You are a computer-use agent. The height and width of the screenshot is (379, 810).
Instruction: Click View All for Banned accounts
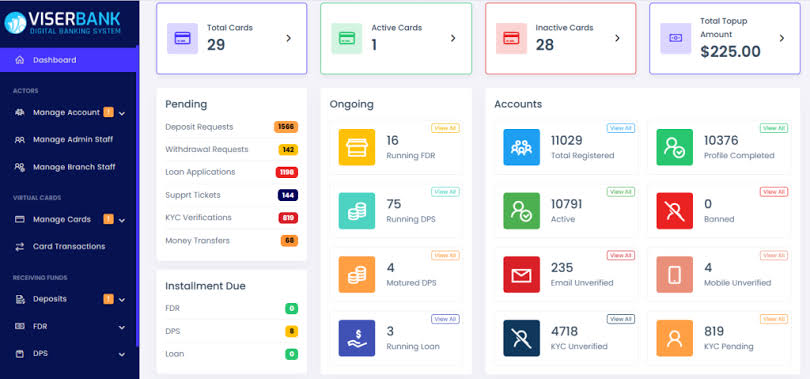tap(774, 192)
